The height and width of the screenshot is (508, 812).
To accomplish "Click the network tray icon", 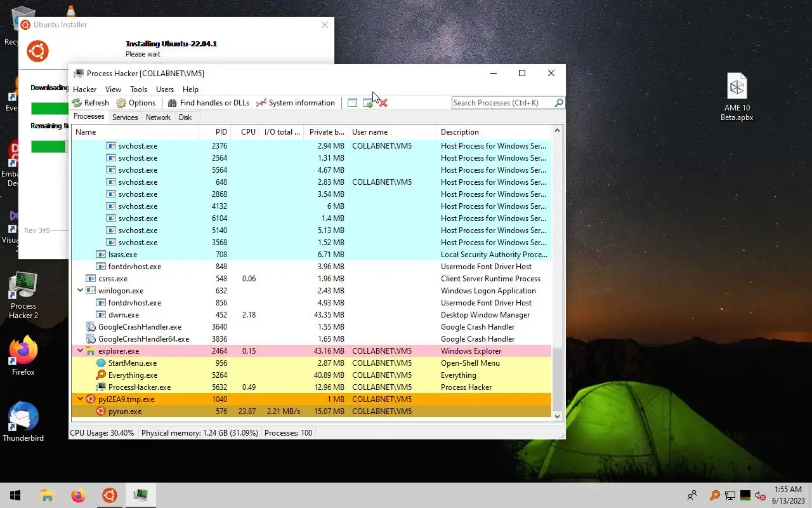I will (730, 495).
